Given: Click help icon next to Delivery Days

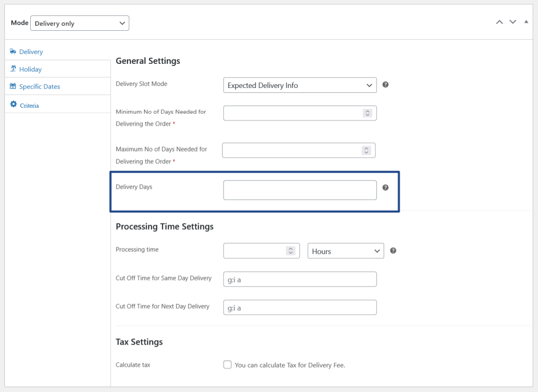Looking at the screenshot, I should 385,187.
